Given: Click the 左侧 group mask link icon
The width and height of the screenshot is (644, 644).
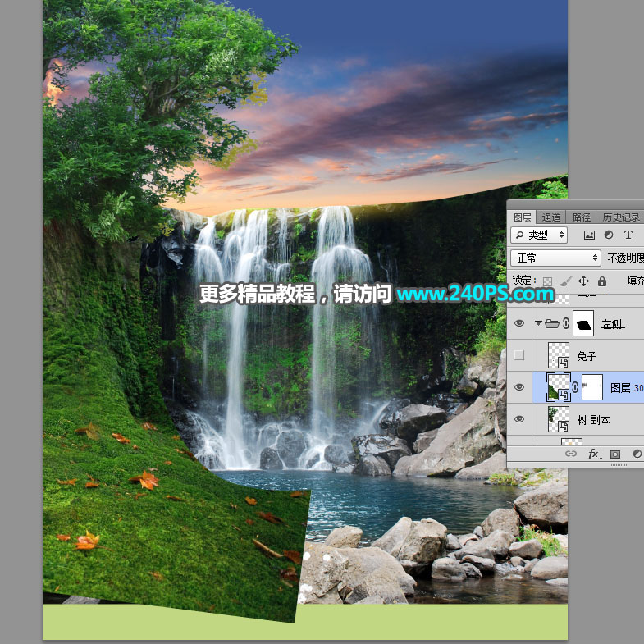Looking at the screenshot, I should 566,324.
